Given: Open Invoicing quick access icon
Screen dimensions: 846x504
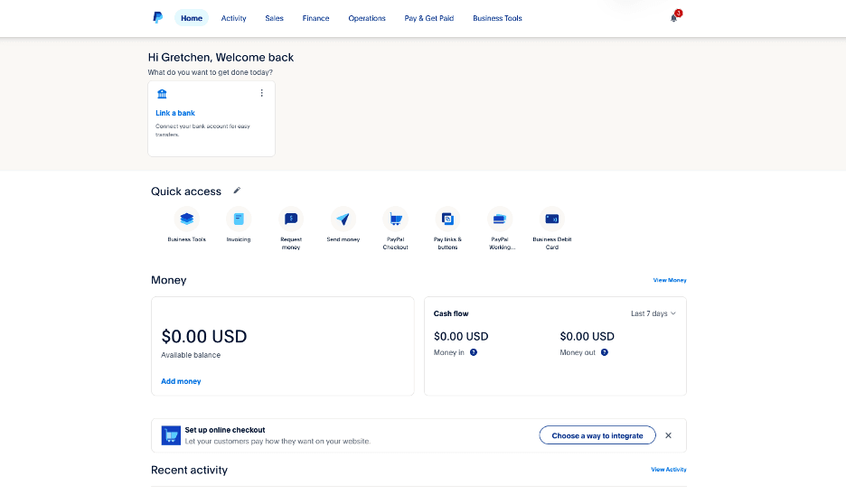Looking at the screenshot, I should pos(239,219).
